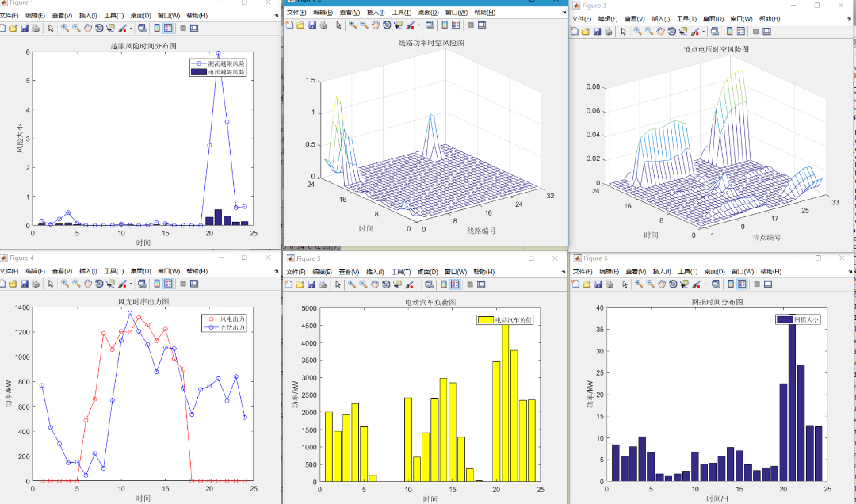Select Zoom Out tool in Figure 1
856x504 pixels.
(76, 28)
